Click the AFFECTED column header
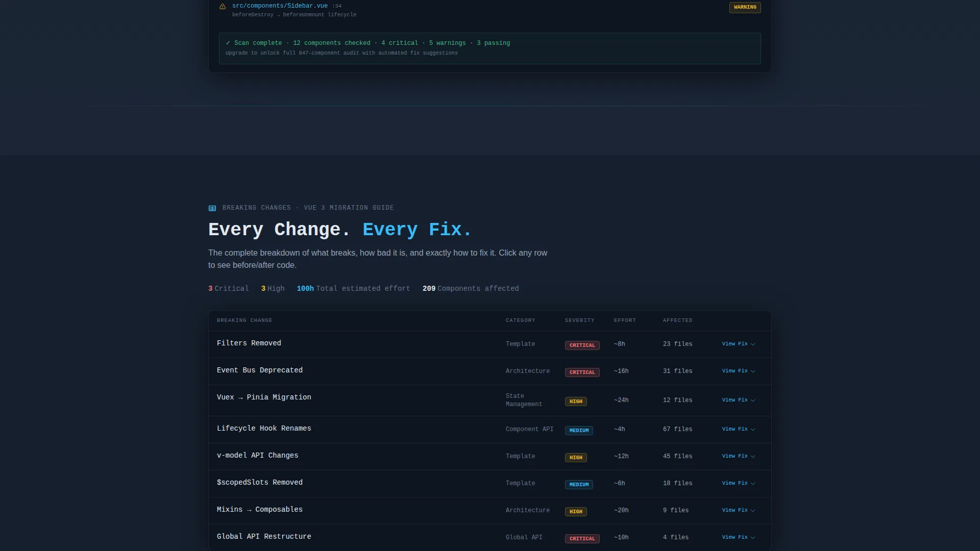Image resolution: width=980 pixels, height=551 pixels. pos(678,320)
